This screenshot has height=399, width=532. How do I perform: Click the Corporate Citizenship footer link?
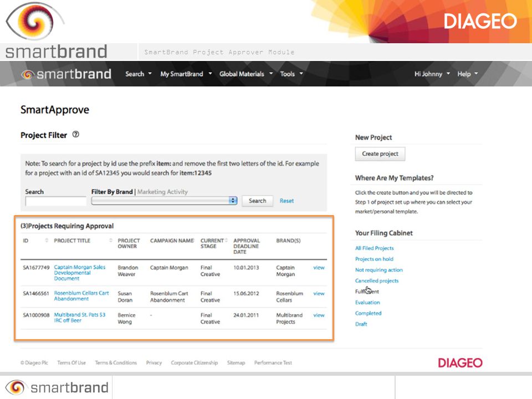(x=195, y=362)
